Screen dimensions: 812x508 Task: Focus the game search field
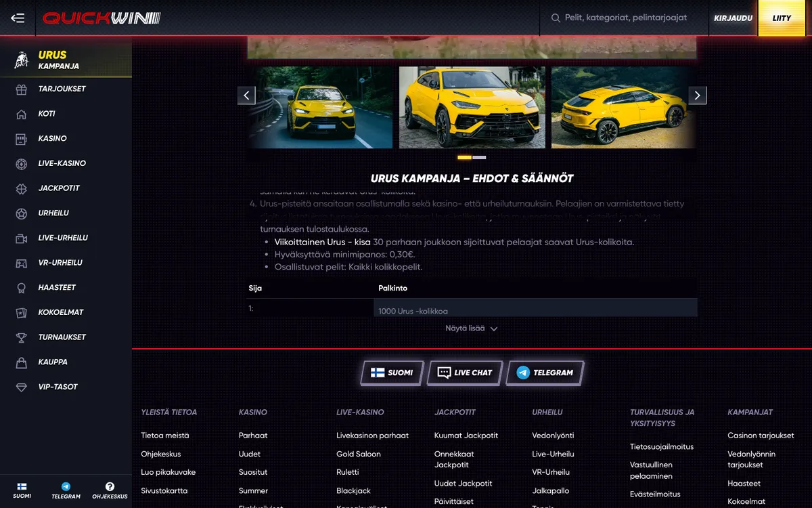point(626,18)
